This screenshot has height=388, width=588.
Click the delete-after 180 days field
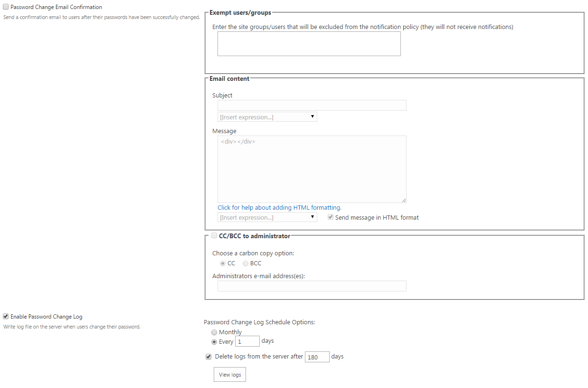317,357
